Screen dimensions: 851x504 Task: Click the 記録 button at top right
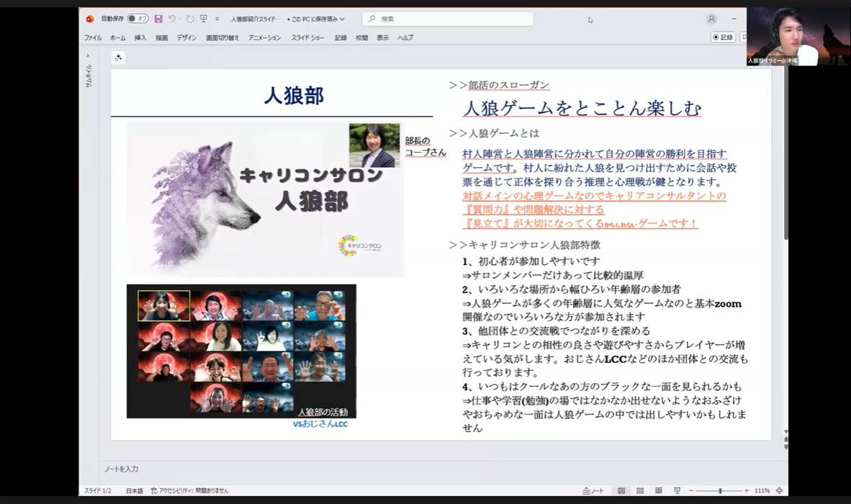coord(722,37)
